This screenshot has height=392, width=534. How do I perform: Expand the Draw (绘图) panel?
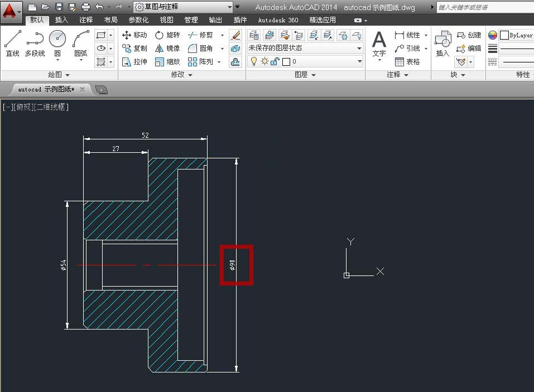tap(59, 75)
